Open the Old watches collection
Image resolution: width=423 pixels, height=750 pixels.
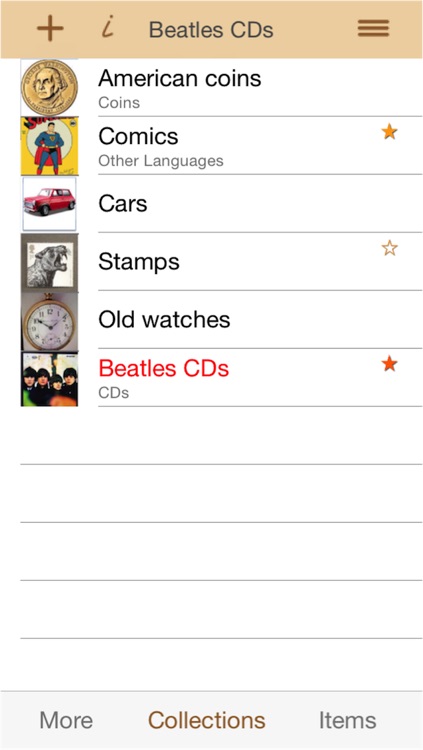pos(221,320)
